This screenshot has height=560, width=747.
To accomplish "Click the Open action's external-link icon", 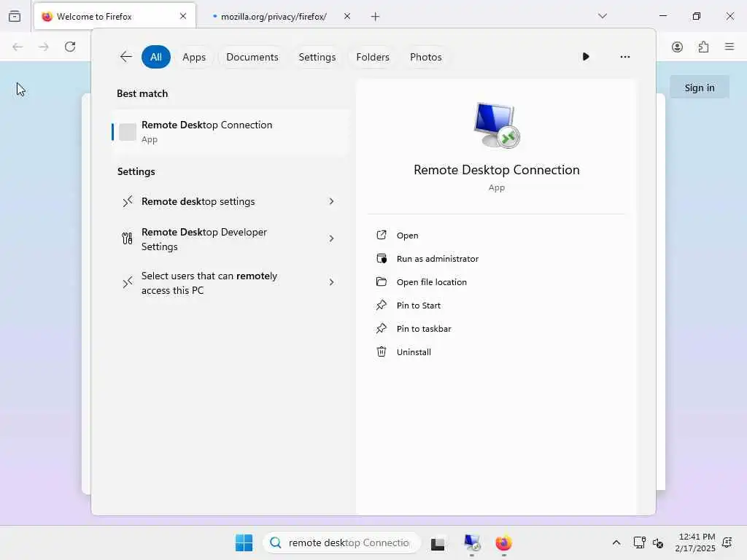I will (x=382, y=235).
